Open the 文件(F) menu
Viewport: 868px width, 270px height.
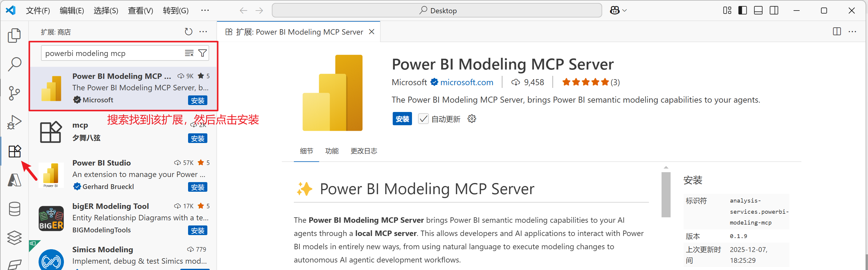pos(38,11)
